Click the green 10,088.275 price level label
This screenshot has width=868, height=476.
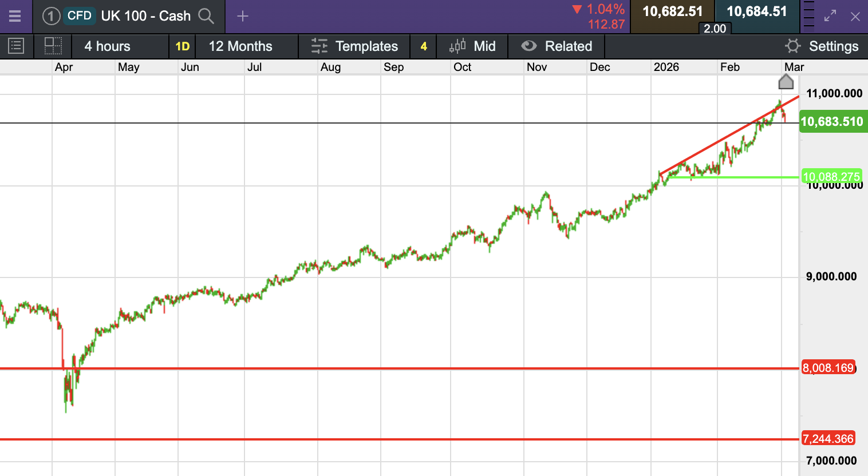[x=831, y=177]
